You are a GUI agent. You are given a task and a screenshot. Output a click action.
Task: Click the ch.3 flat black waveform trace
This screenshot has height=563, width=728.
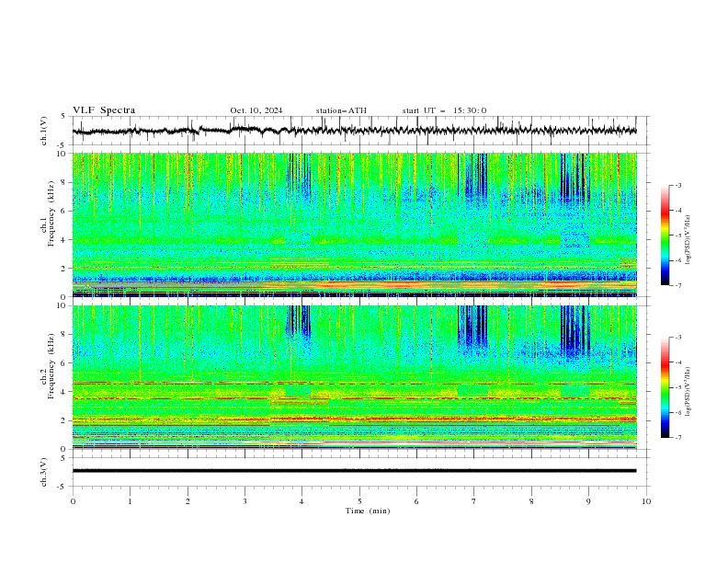[x=355, y=471]
